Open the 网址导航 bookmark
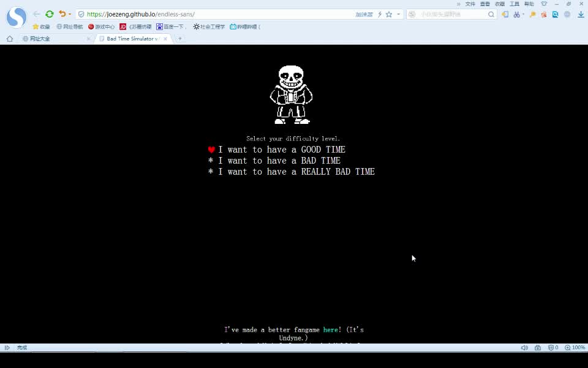Viewport: 588px width, 368px height. 70,26
